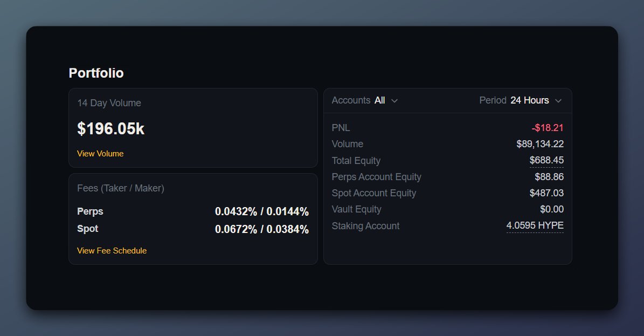This screenshot has width=644, height=336.
Task: Open the View Fee Schedule link
Action: pos(112,250)
